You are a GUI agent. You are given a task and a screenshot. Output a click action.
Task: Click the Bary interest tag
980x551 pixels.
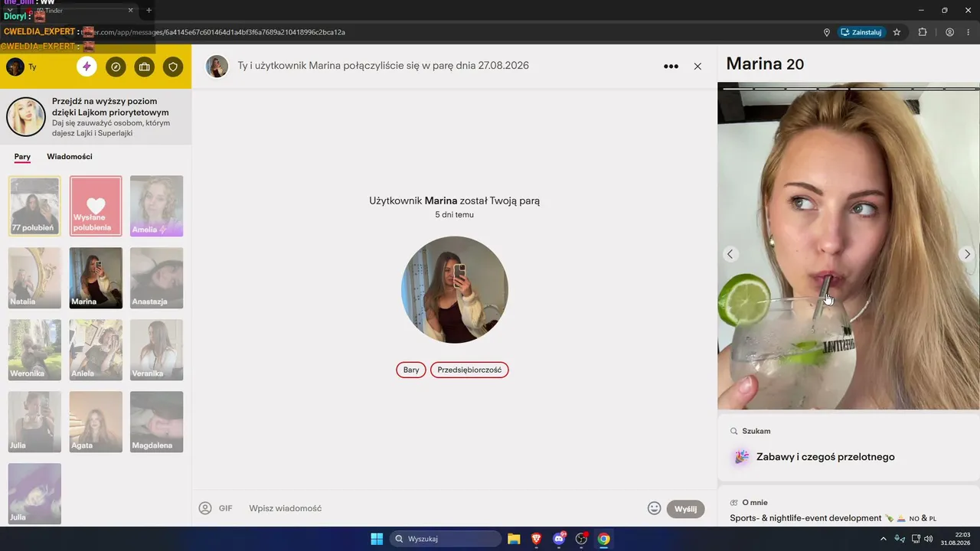coord(411,370)
